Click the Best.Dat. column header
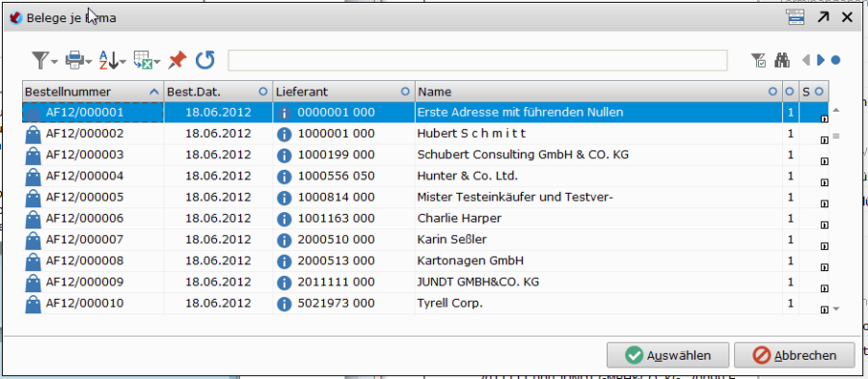Image resolution: width=868 pixels, height=379 pixels. point(218,92)
